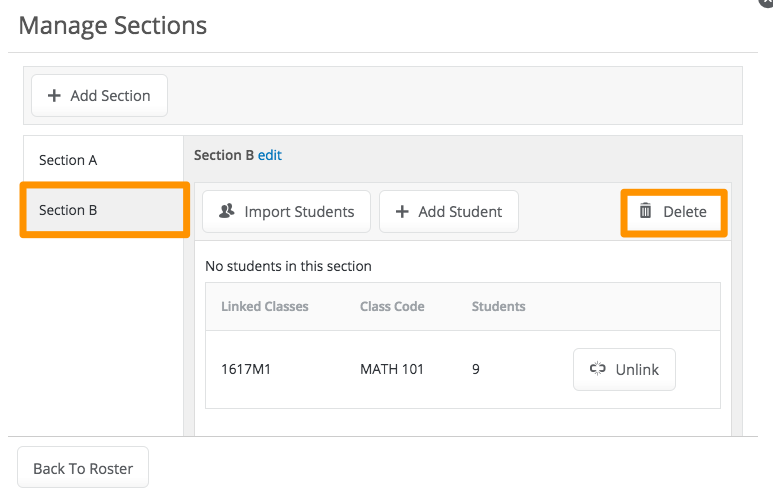
Task: Click the people icon on Import Students
Action: tap(227, 211)
